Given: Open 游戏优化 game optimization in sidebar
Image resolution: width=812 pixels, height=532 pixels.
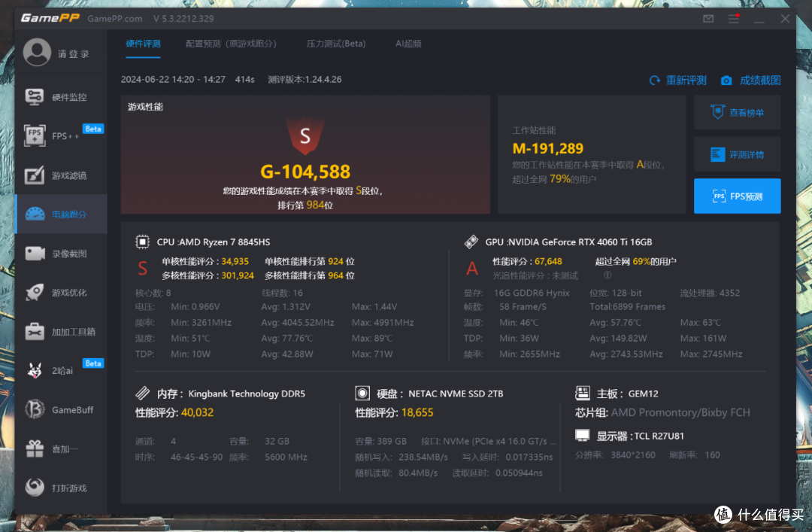Looking at the screenshot, I should [x=61, y=293].
